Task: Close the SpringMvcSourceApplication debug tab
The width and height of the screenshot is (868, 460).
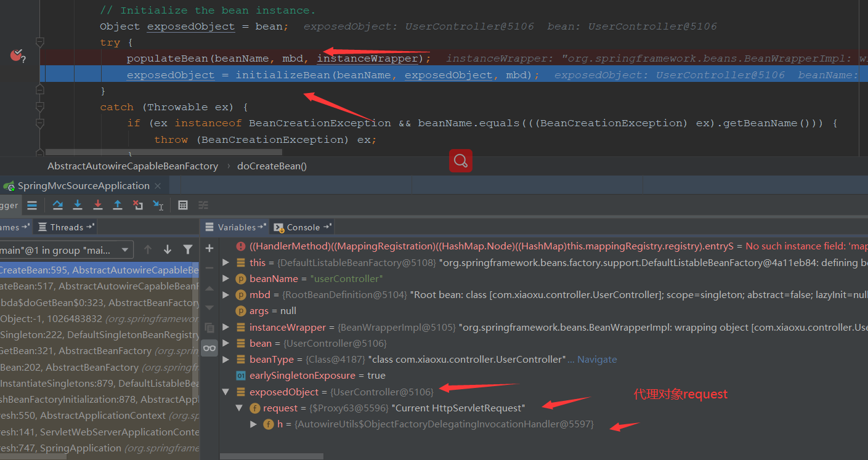Action: click(158, 186)
